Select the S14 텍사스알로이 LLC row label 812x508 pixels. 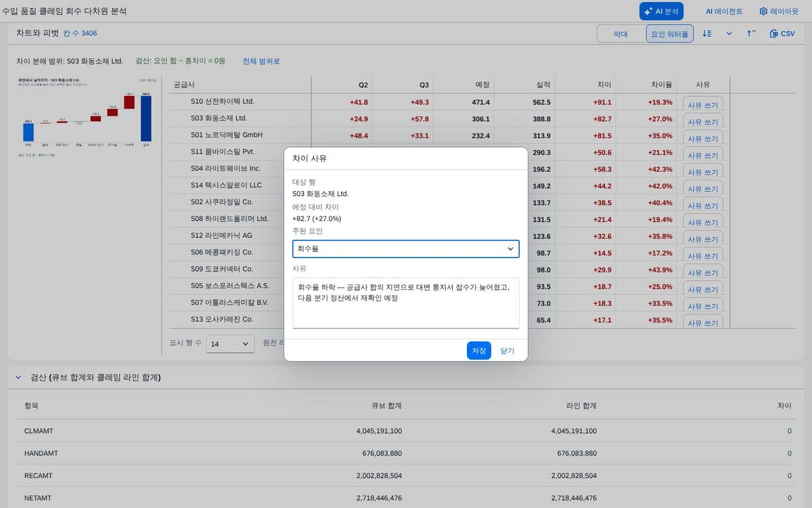tap(226, 185)
